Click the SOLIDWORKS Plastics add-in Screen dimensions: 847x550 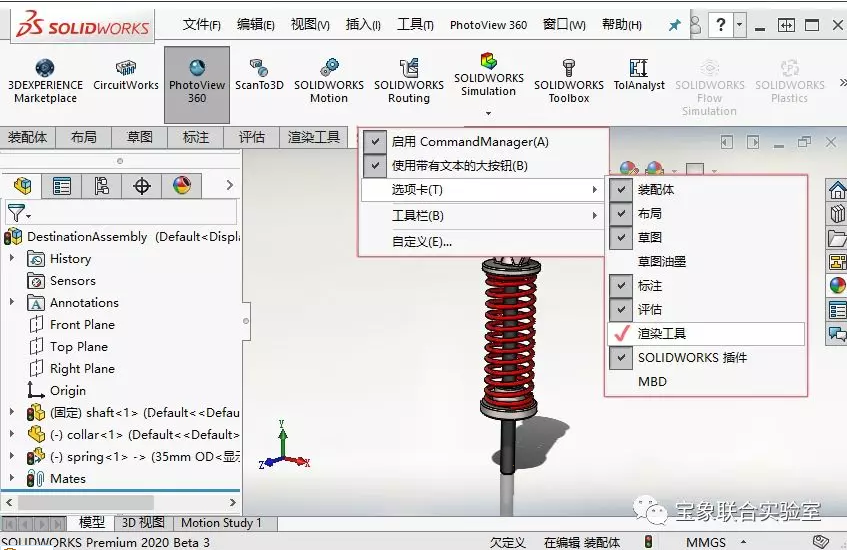(x=790, y=82)
